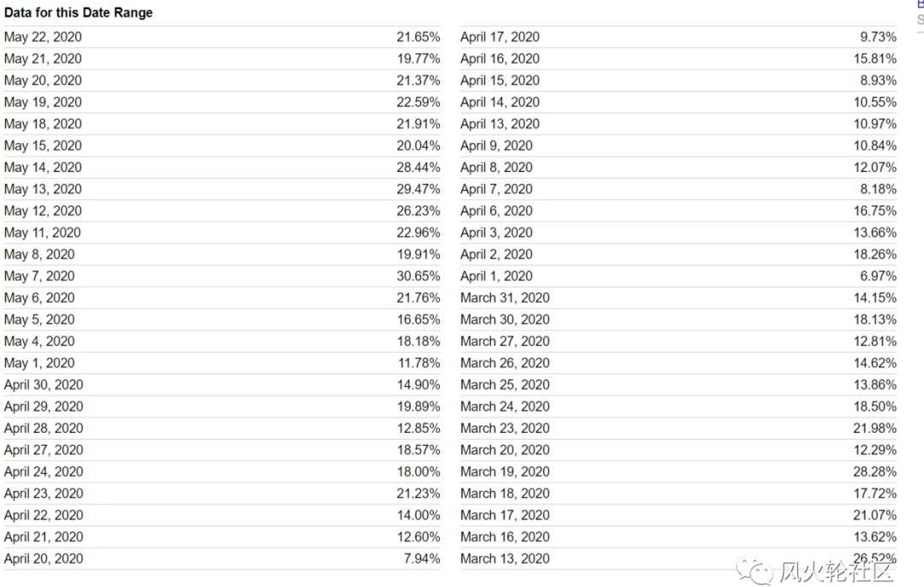The image size is (924, 587).
Task: Select the May 22, 2020 date row
Action: (x=43, y=37)
